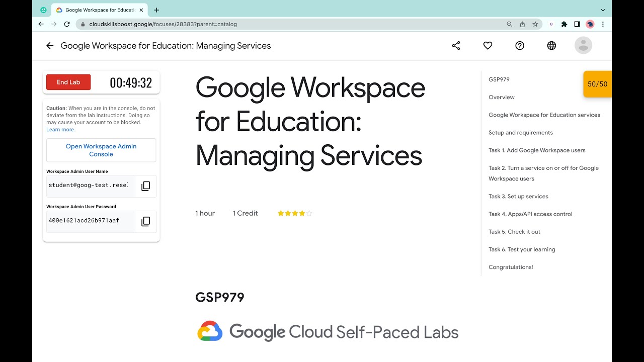The height and width of the screenshot is (362, 644).
Task: Jump to GSP979 in the outline
Action: pyautogui.click(x=499, y=79)
